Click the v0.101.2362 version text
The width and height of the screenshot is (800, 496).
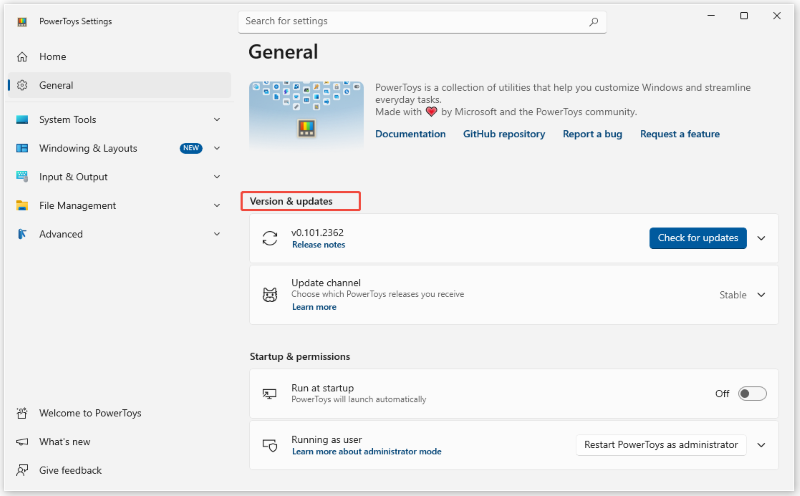(x=317, y=232)
